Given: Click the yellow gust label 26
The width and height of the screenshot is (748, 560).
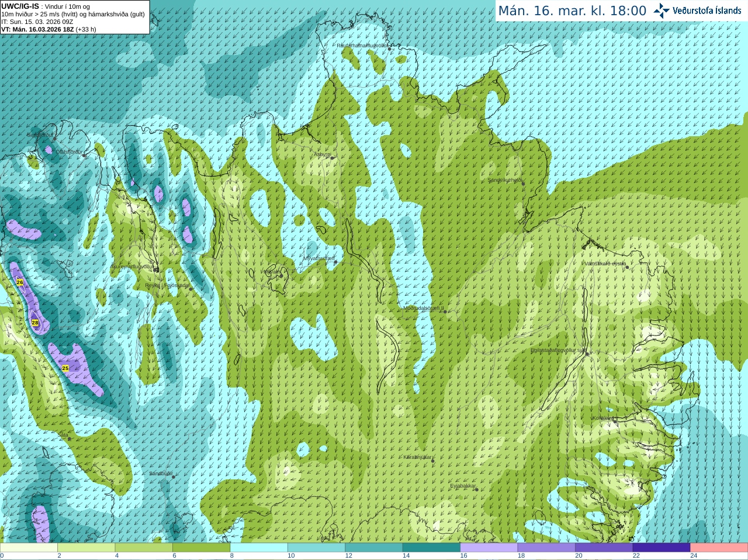Looking at the screenshot, I should click(20, 282).
